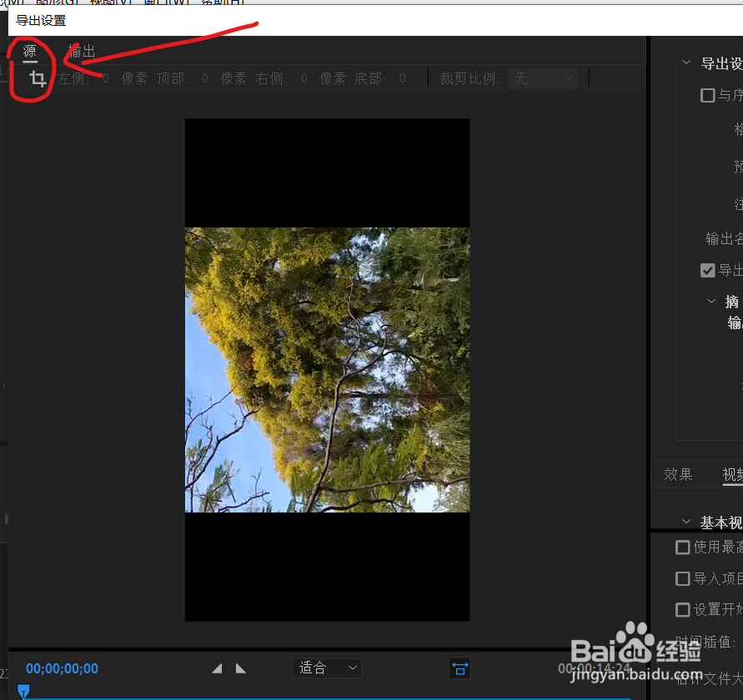This screenshot has width=743, height=700.
Task: Collapse the 基本视频 section chevron
Action: click(686, 522)
